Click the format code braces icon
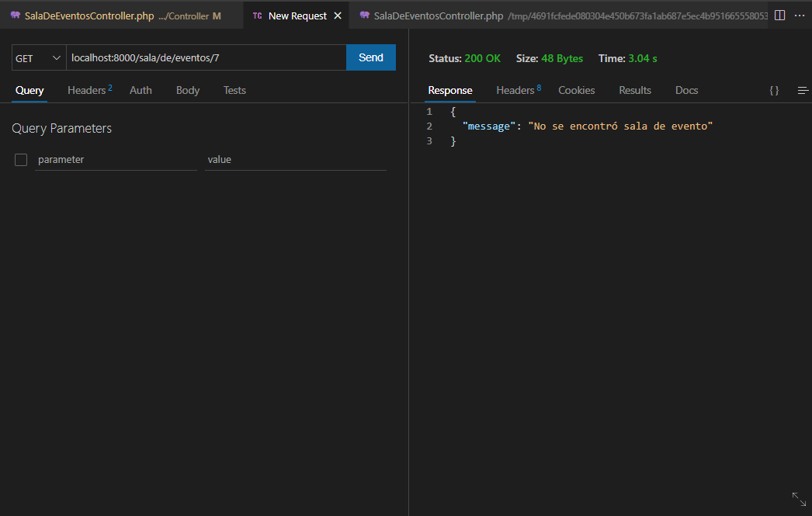The width and height of the screenshot is (812, 516). pos(773,90)
